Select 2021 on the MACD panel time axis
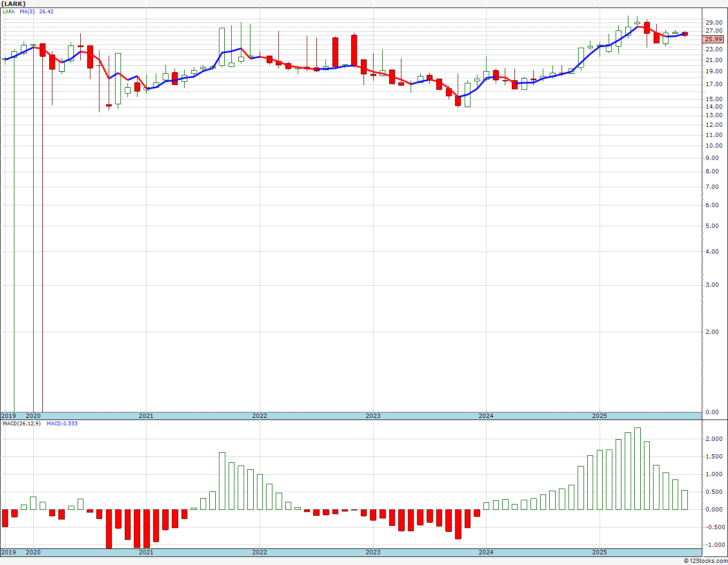728x565 pixels. coord(146,552)
